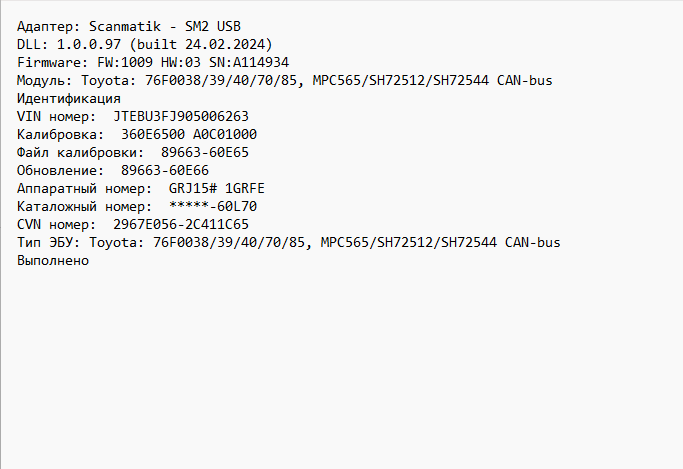Click the Обновление value 89663-60E66
683x469 pixels.
tap(165, 170)
